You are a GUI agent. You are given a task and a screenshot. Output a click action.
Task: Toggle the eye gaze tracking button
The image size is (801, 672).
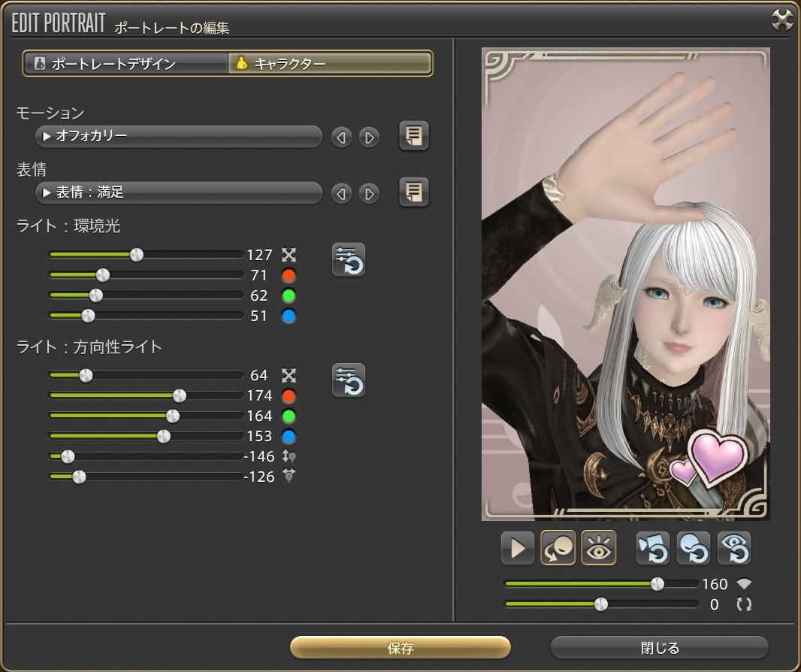[598, 548]
